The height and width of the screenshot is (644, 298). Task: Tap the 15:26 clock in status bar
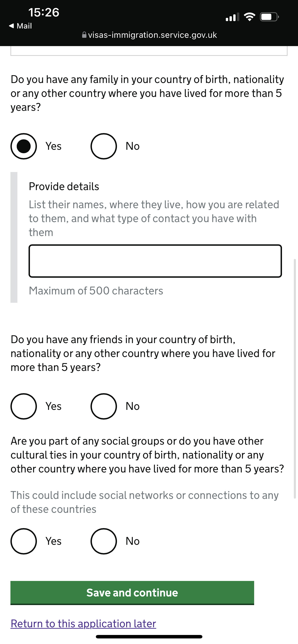(x=44, y=13)
